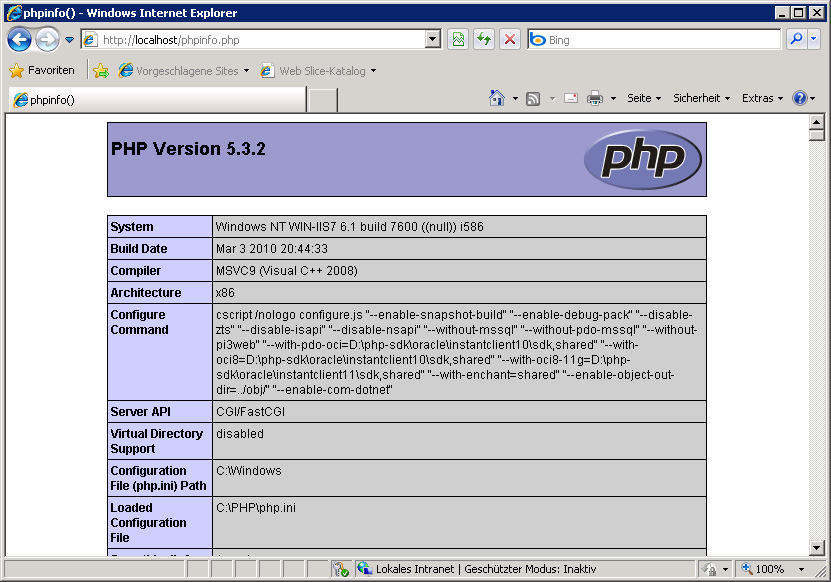
Task: Click the Forward navigation button
Action: pos(46,39)
